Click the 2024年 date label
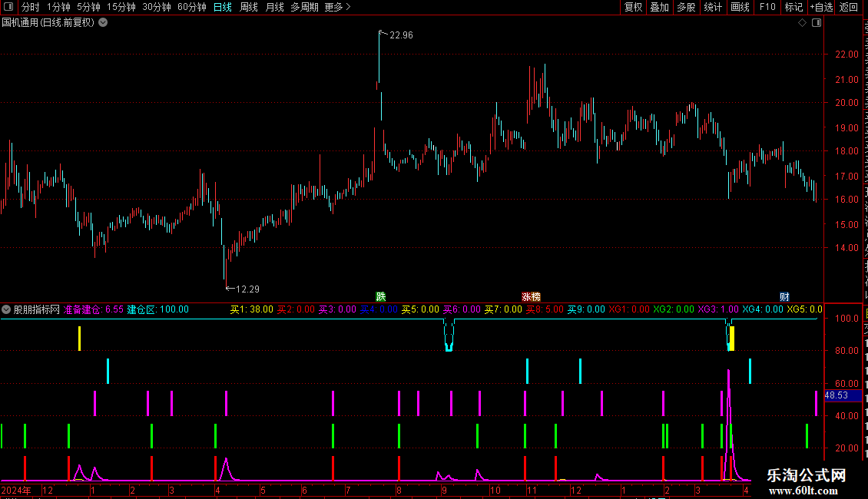The height and width of the screenshot is (499, 868). [16, 491]
